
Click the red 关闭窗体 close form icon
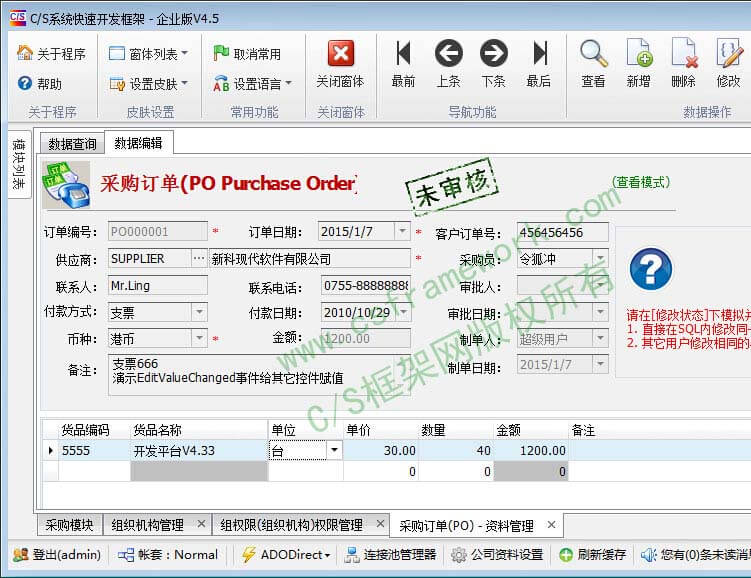point(341,54)
